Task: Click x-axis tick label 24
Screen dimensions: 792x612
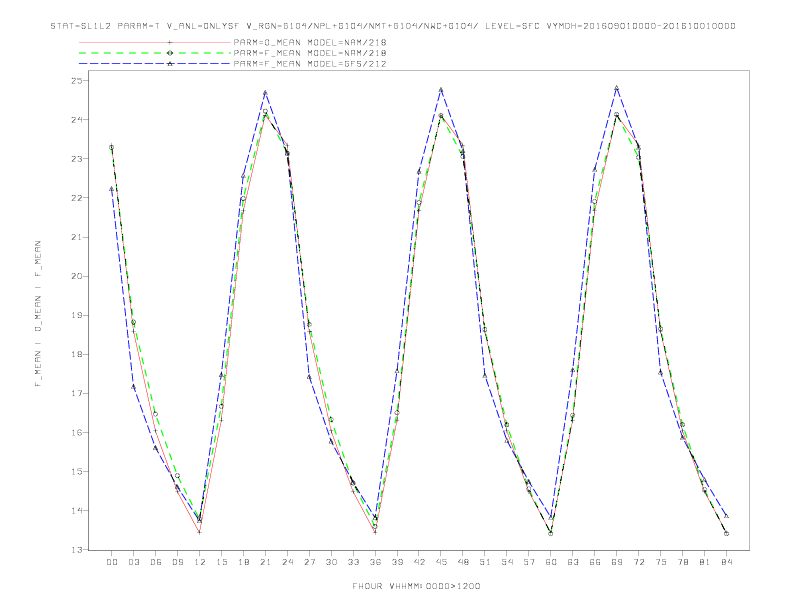Action: 287,562
